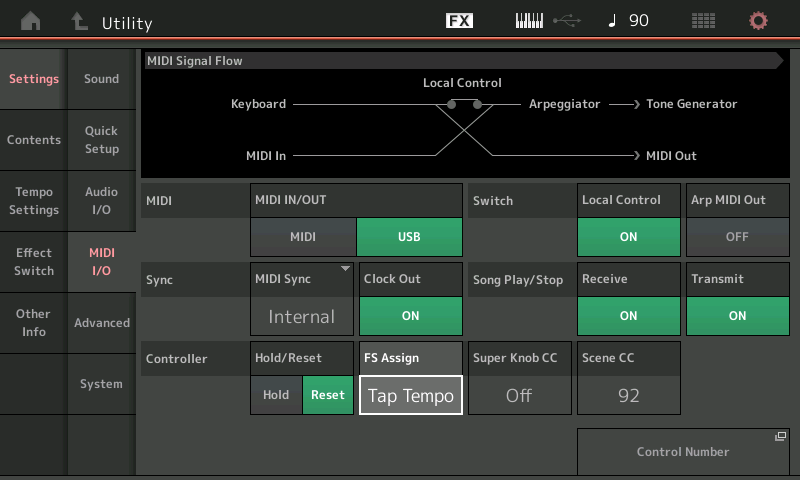This screenshot has height=480, width=800.
Task: Toggle Clock Out ON button
Action: [x=410, y=315]
